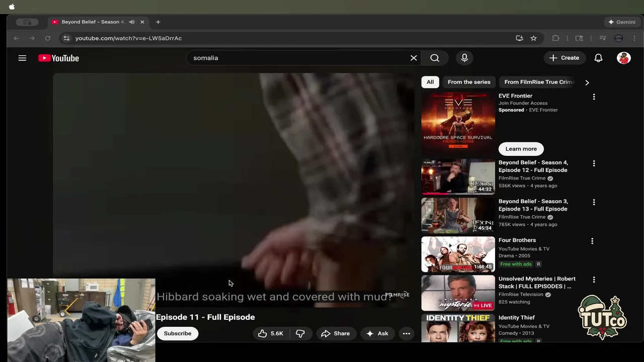Close the Beyond Belief browser tab

tap(142, 22)
